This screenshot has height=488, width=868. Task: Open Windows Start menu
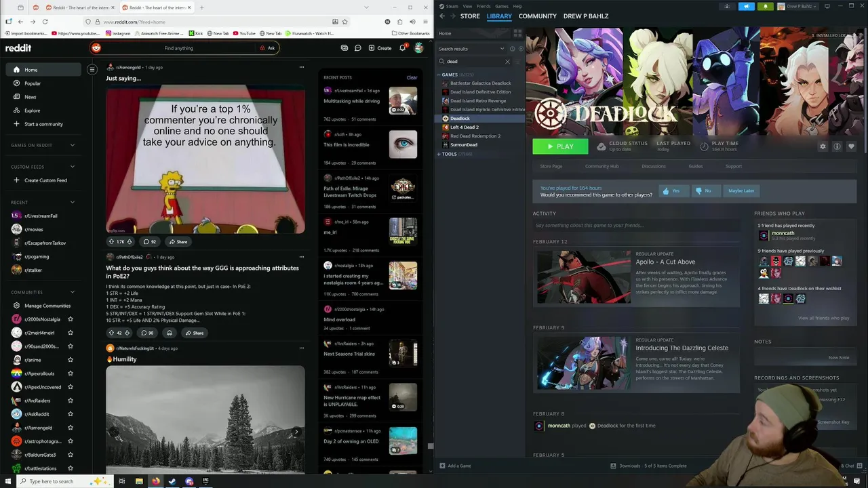click(x=7, y=481)
